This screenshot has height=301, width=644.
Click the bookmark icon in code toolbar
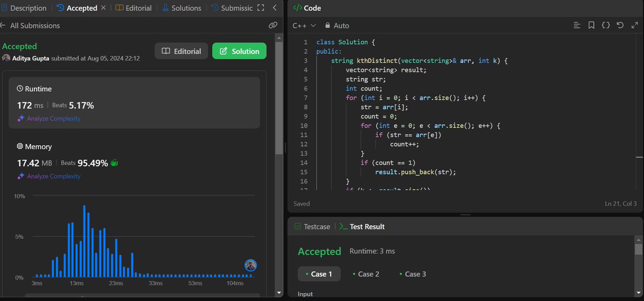591,25
